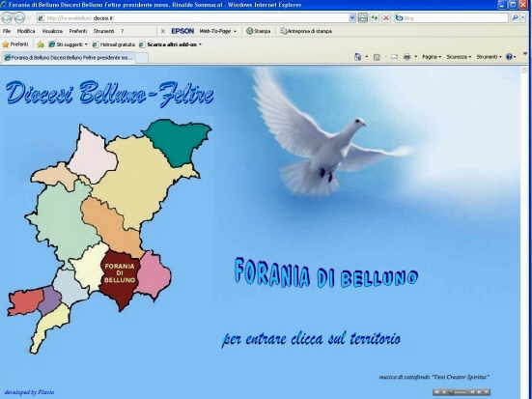Close the EPSON toolbar with the X

click(x=163, y=31)
